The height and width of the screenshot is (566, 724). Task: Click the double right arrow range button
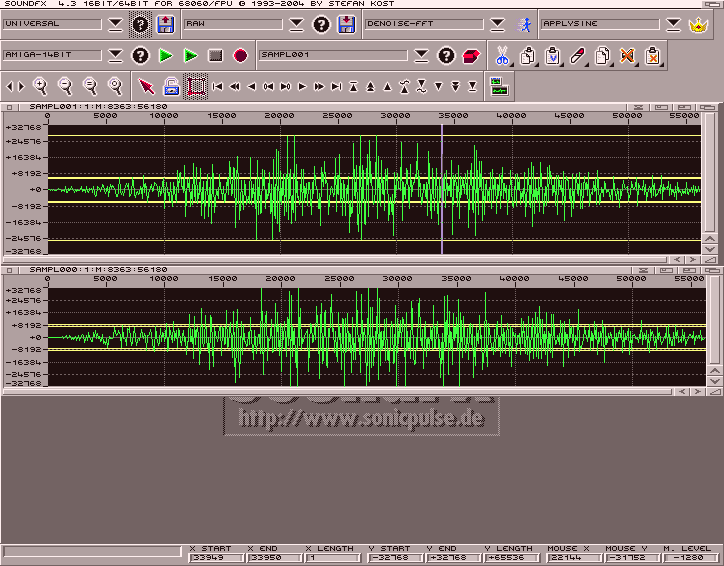point(320,86)
